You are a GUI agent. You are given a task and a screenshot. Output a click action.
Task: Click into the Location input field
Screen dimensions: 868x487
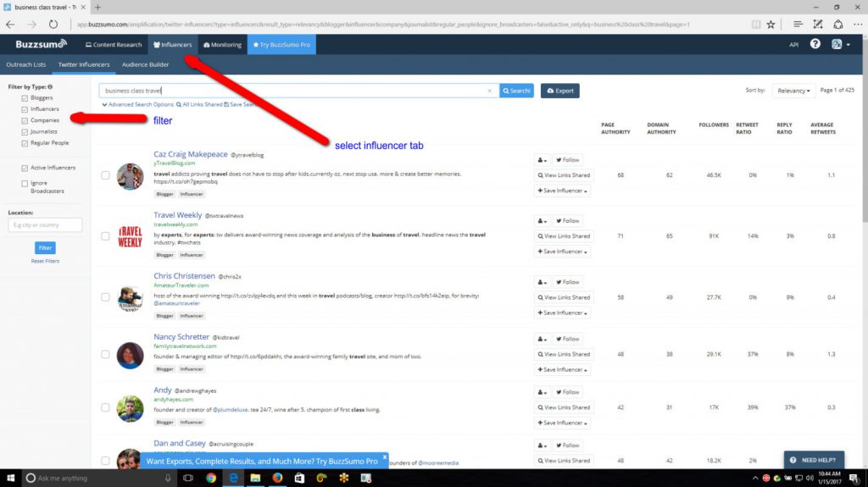click(45, 224)
